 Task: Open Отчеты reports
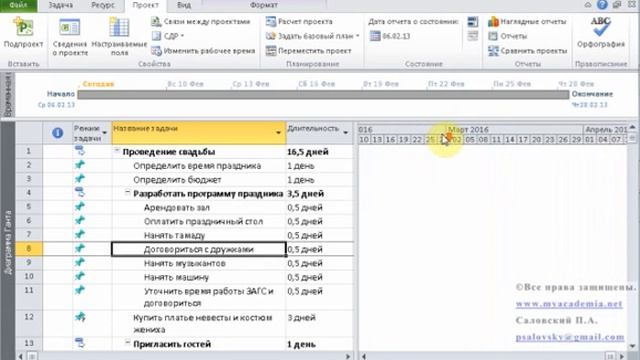pyautogui.click(x=508, y=36)
